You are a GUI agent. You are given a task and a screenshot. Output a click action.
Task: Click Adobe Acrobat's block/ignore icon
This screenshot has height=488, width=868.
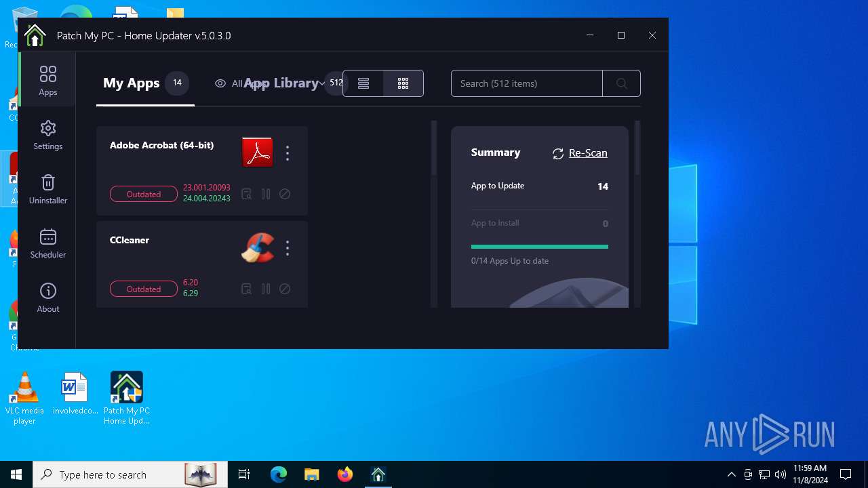point(285,194)
